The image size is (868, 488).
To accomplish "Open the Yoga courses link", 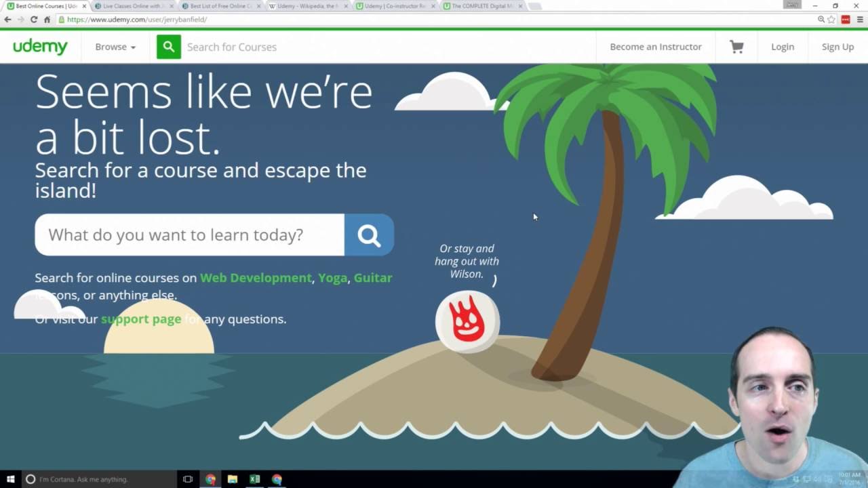I will click(332, 278).
